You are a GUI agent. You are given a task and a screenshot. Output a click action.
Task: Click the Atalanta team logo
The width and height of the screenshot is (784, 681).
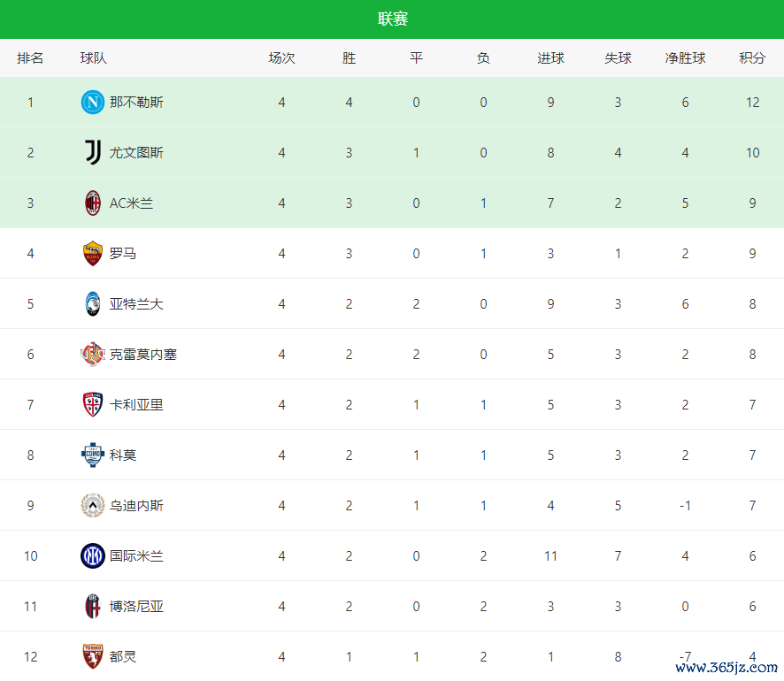click(x=93, y=304)
